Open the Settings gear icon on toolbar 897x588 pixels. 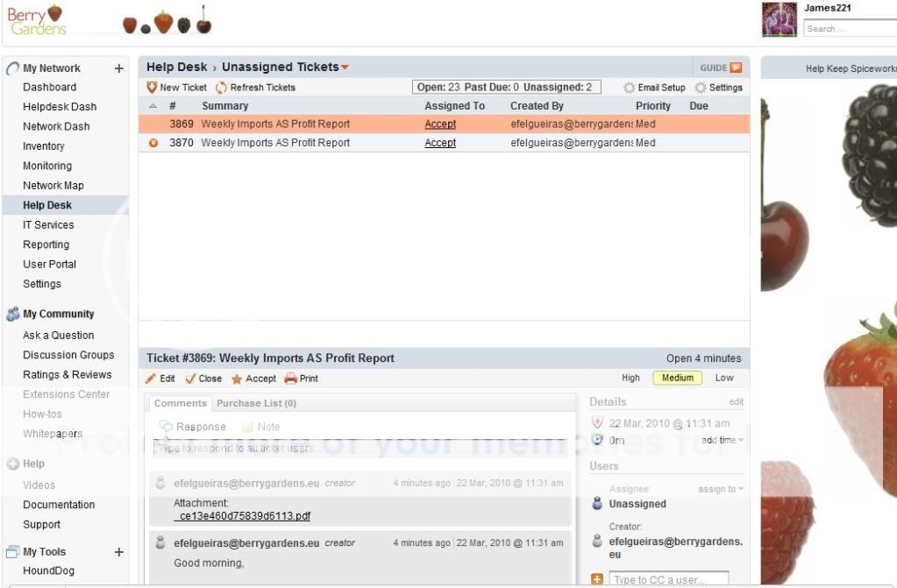tap(699, 88)
